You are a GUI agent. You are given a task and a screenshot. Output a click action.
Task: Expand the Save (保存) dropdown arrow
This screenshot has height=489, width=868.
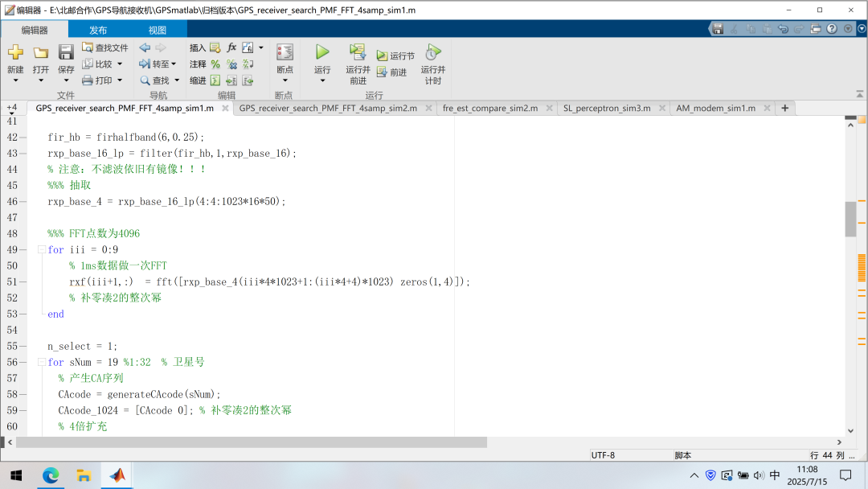click(66, 81)
